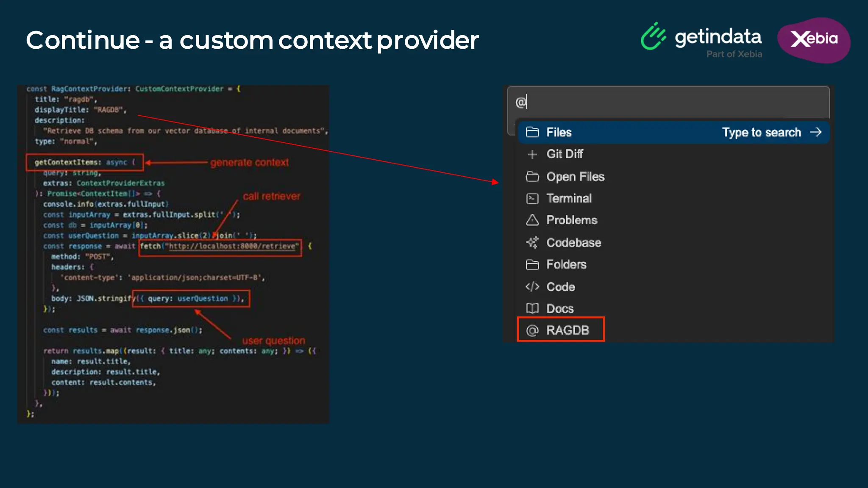This screenshot has height=488, width=868.
Task: Click the Problems warning triangle icon
Action: 532,220
